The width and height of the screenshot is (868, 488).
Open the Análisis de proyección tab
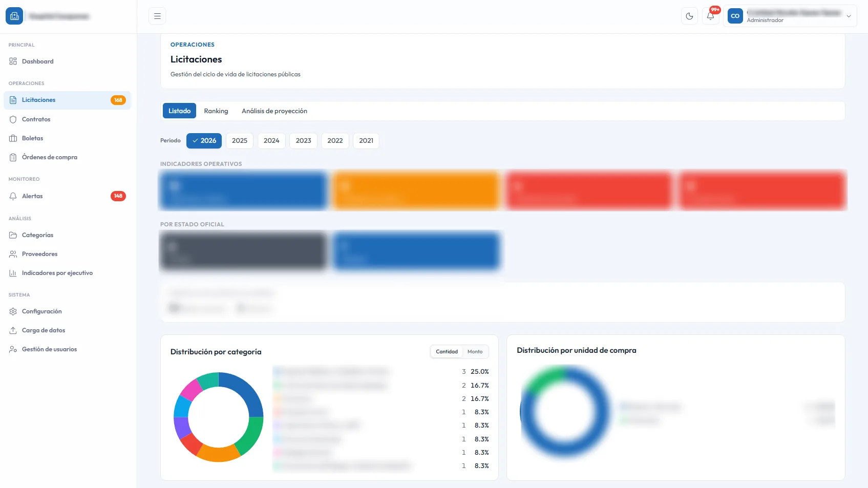[274, 111]
